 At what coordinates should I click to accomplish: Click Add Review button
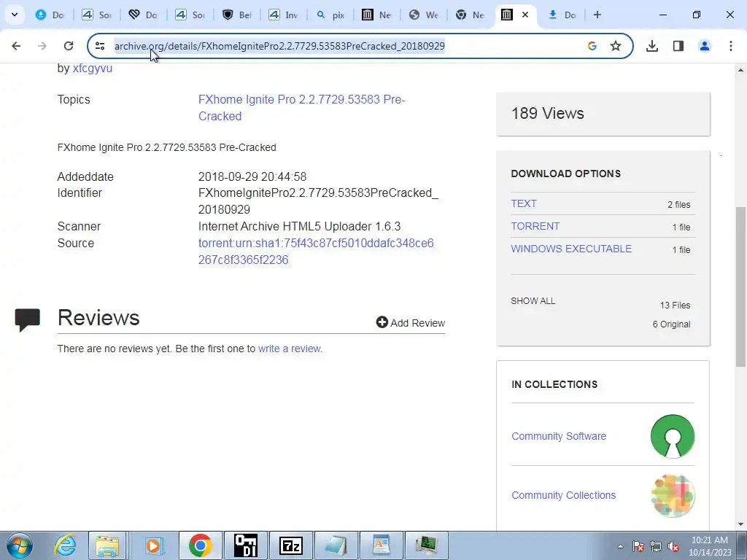point(410,323)
